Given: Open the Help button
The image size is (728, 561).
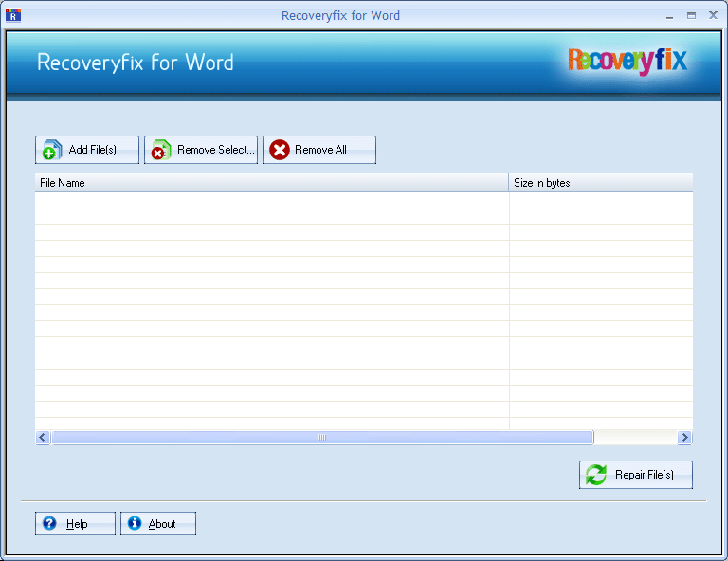Looking at the screenshot, I should [x=75, y=523].
